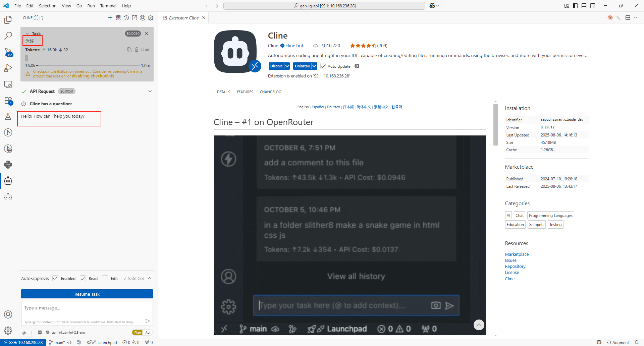Open Cline account icon in panel header

(143, 18)
